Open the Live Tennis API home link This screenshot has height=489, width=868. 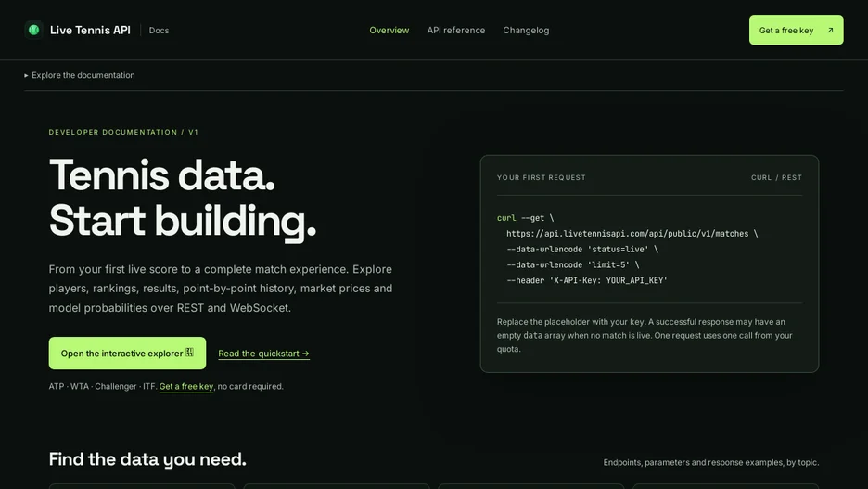(x=78, y=30)
